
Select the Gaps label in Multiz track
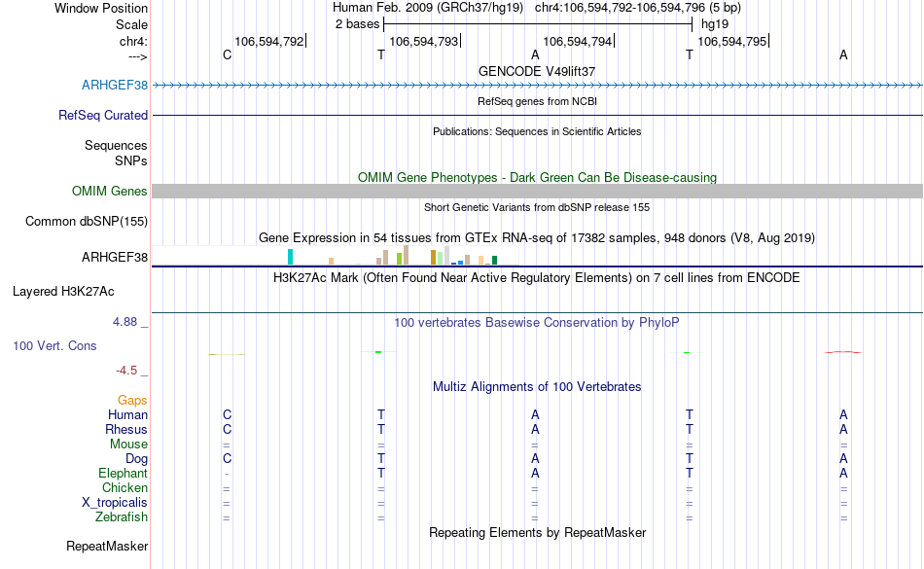132,401
